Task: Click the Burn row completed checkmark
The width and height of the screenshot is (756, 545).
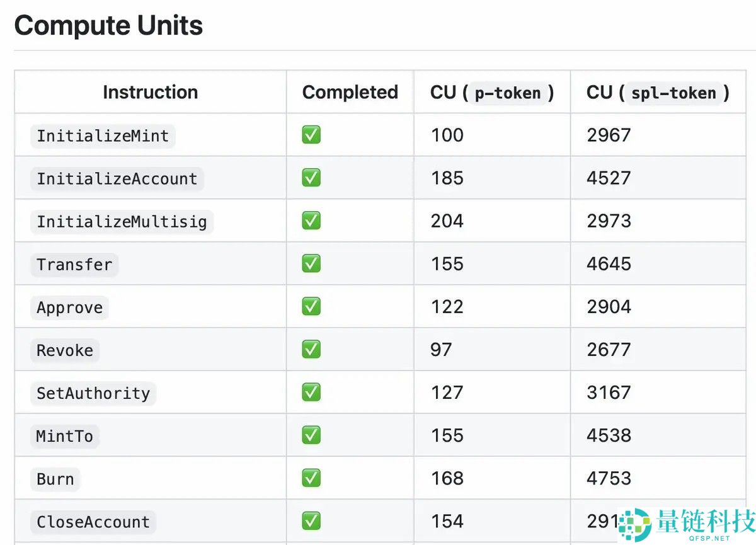Action: tap(311, 478)
